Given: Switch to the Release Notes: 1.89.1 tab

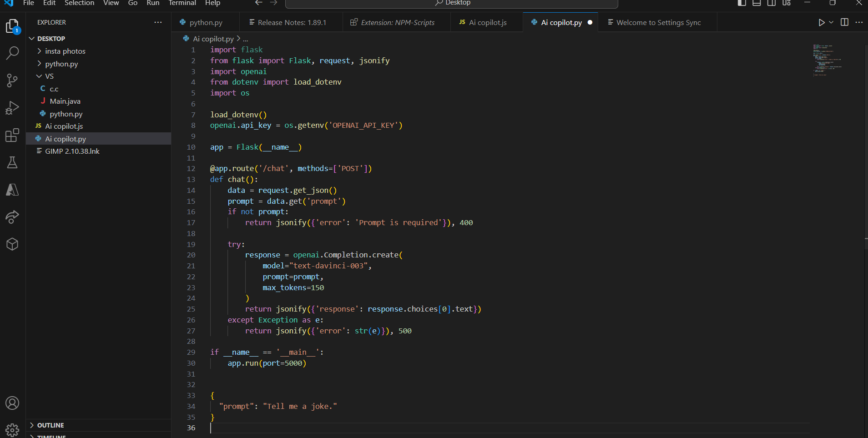Looking at the screenshot, I should click(292, 22).
